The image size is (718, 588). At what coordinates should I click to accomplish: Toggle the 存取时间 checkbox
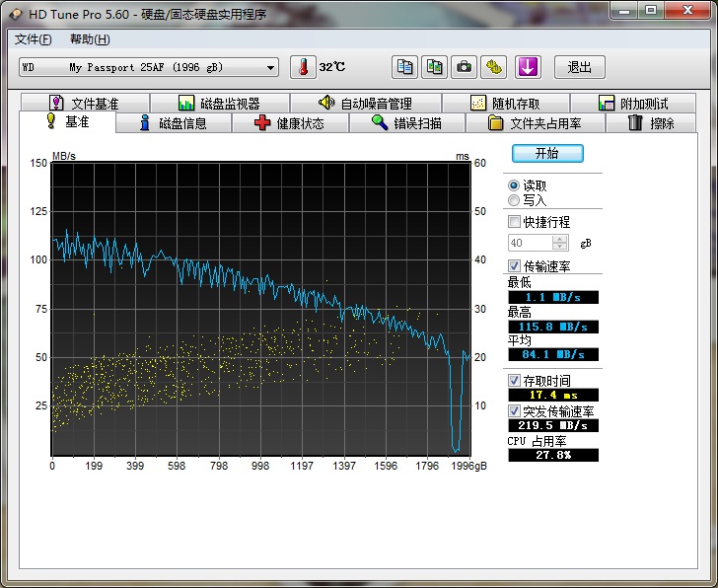tap(514, 381)
